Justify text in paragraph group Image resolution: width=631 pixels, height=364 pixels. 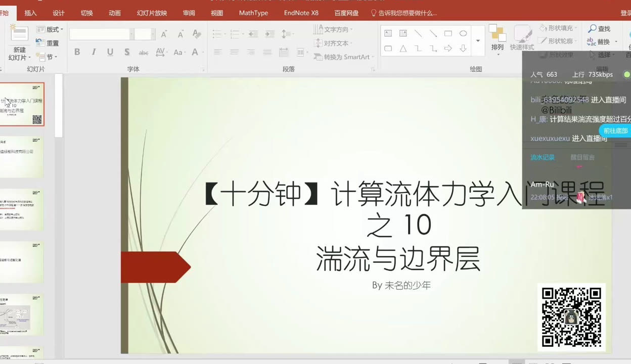pos(267,52)
